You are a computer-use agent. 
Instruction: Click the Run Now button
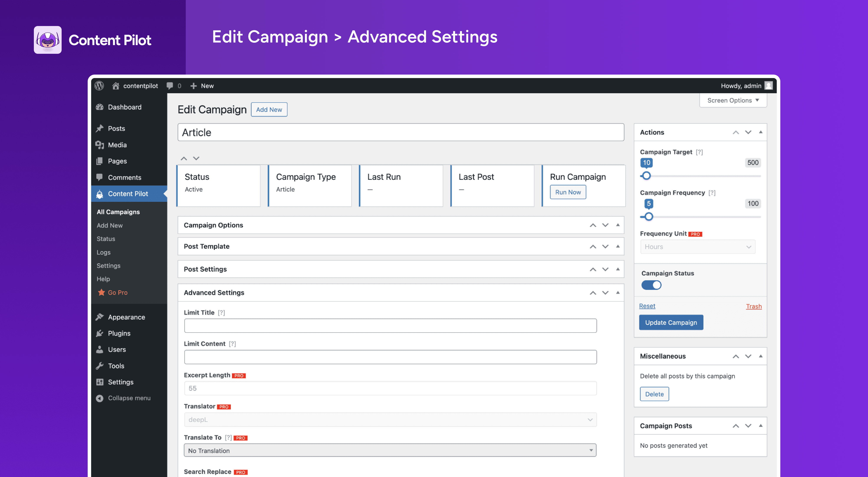tap(568, 192)
